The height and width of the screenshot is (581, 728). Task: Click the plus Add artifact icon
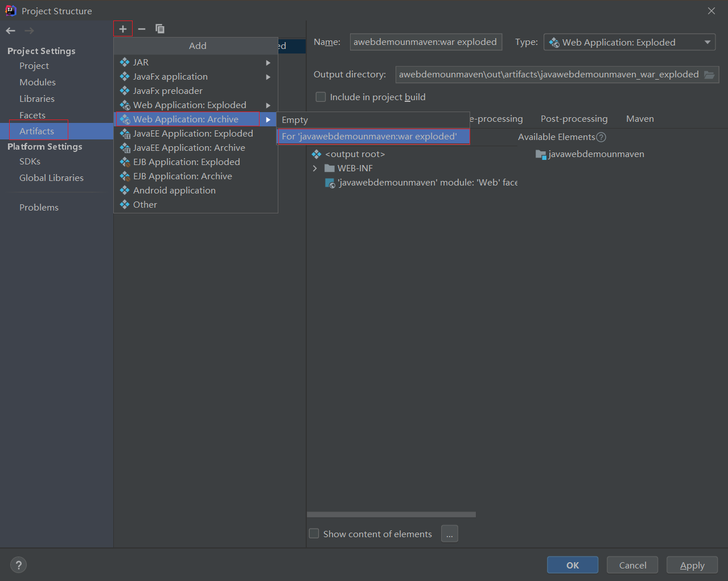tap(123, 29)
